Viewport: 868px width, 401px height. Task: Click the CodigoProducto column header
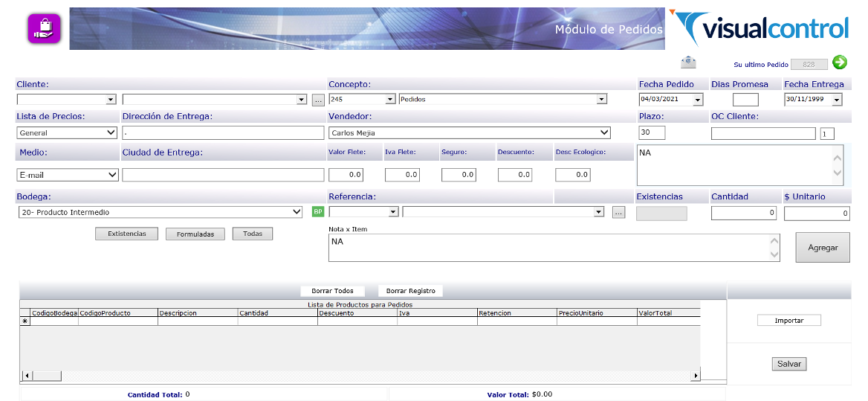point(118,313)
